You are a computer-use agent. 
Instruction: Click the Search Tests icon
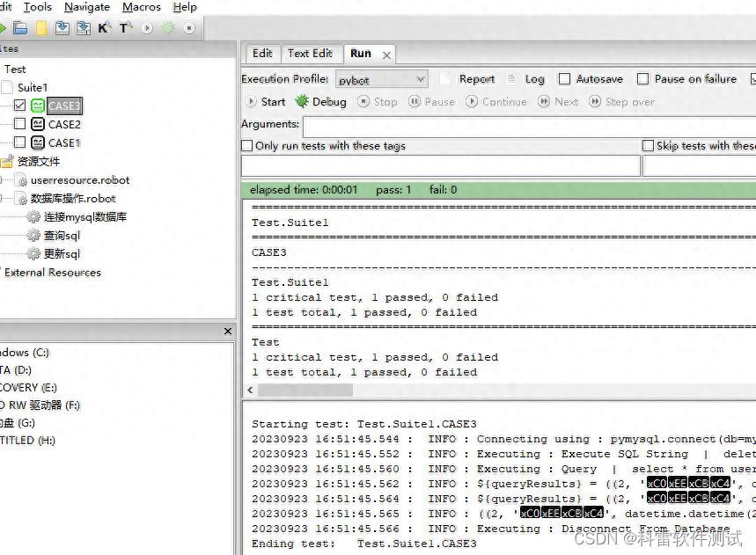(x=125, y=27)
